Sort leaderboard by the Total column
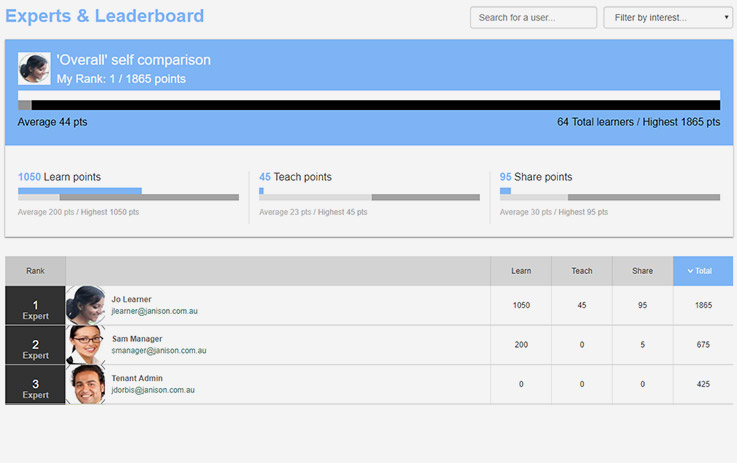 [703, 271]
